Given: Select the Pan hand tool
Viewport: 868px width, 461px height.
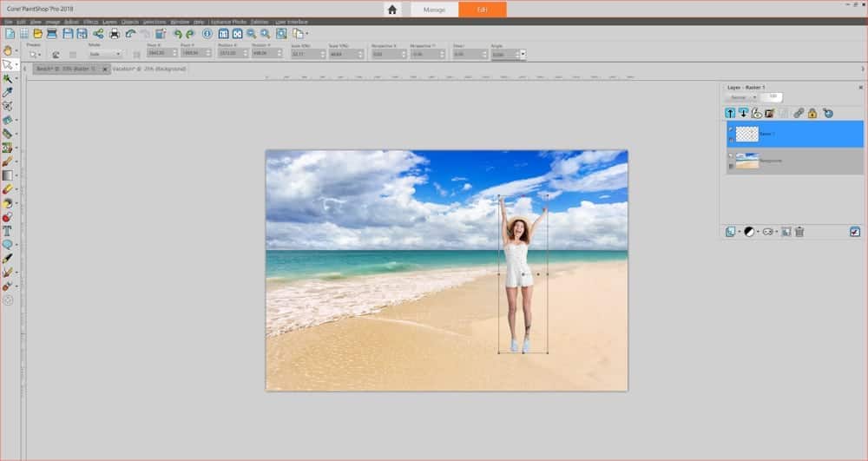Looking at the screenshot, I should click(x=8, y=50).
